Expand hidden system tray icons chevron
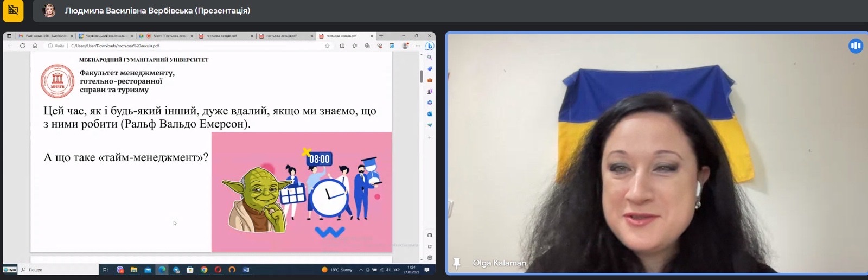The image size is (868, 280). click(361, 270)
